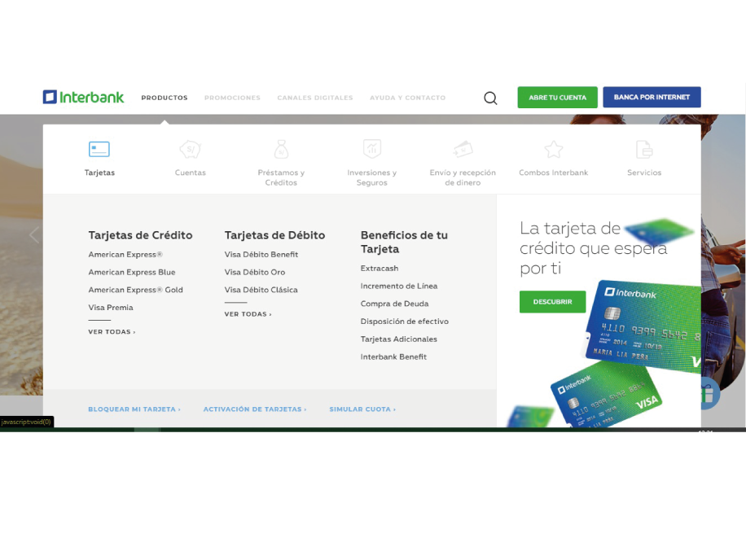Viewport: 746px width, 560px height.
Task: Open the chat bubble widget
Action: coord(707,394)
